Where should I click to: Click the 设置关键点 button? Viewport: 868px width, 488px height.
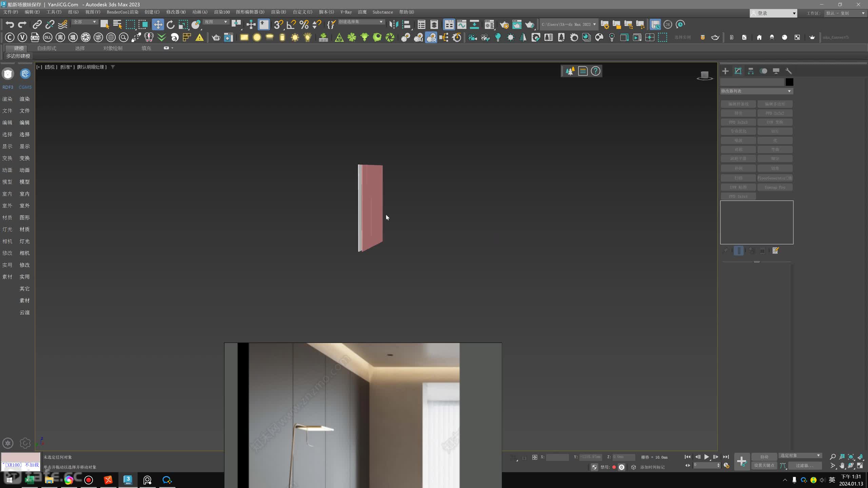click(764, 465)
